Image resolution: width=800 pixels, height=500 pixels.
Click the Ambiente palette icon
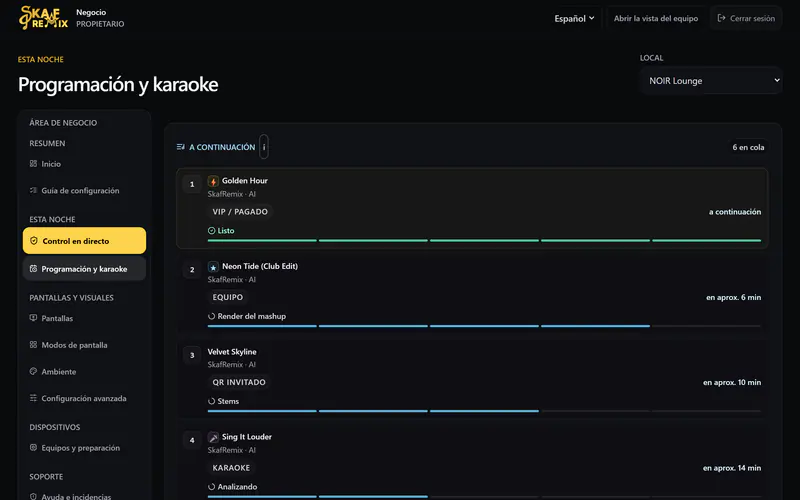pos(33,371)
